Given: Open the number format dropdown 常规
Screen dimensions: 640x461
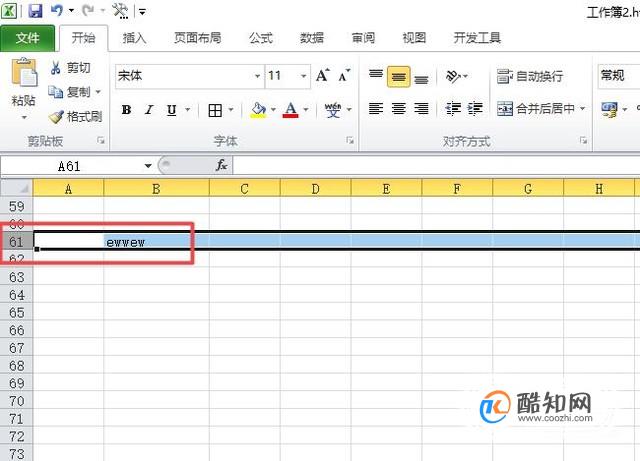Looking at the screenshot, I should pos(619,76).
